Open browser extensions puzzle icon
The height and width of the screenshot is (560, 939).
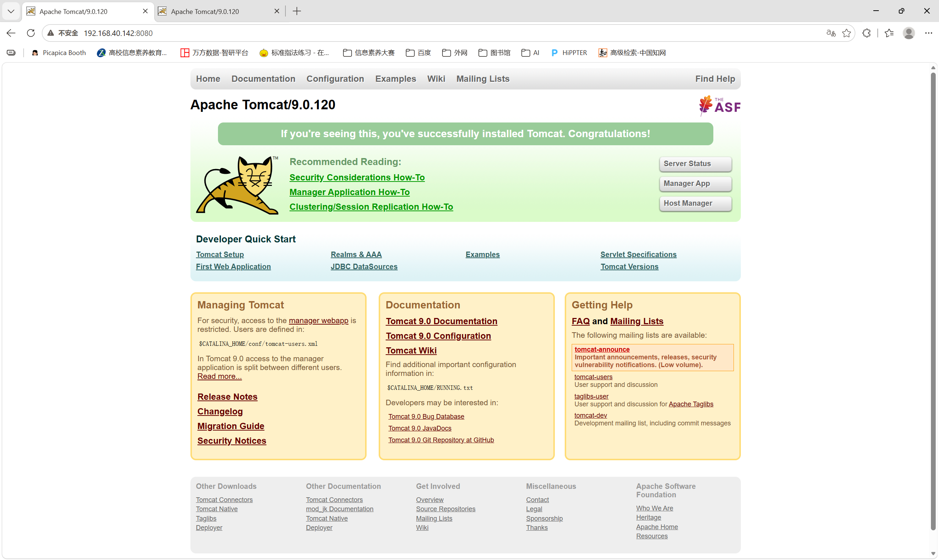866,33
